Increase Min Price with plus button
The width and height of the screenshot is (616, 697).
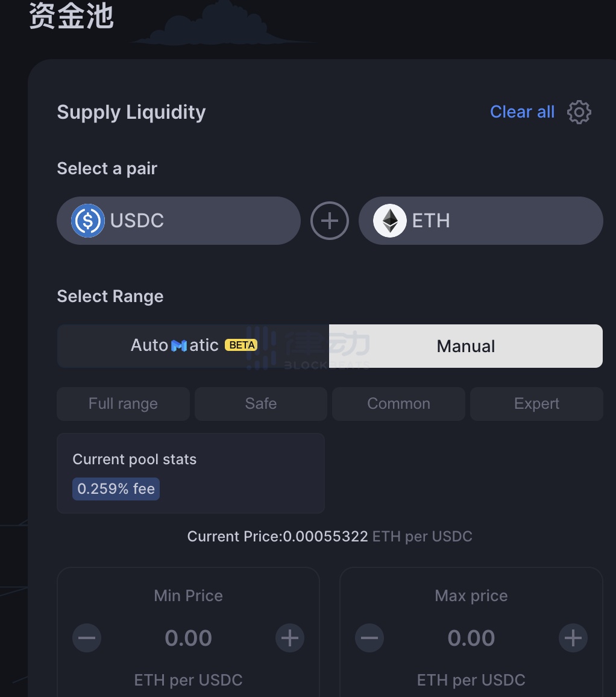click(x=290, y=638)
